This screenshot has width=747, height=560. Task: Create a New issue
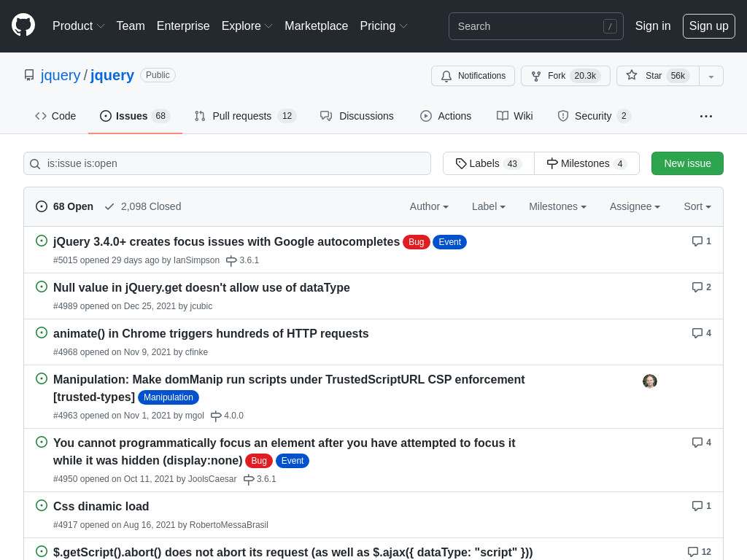(687, 163)
